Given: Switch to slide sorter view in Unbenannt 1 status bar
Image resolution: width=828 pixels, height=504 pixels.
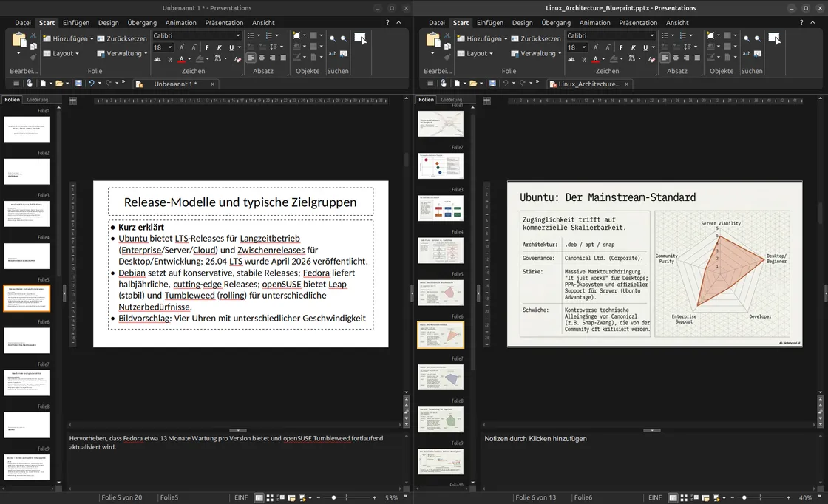Looking at the screenshot, I should click(270, 497).
